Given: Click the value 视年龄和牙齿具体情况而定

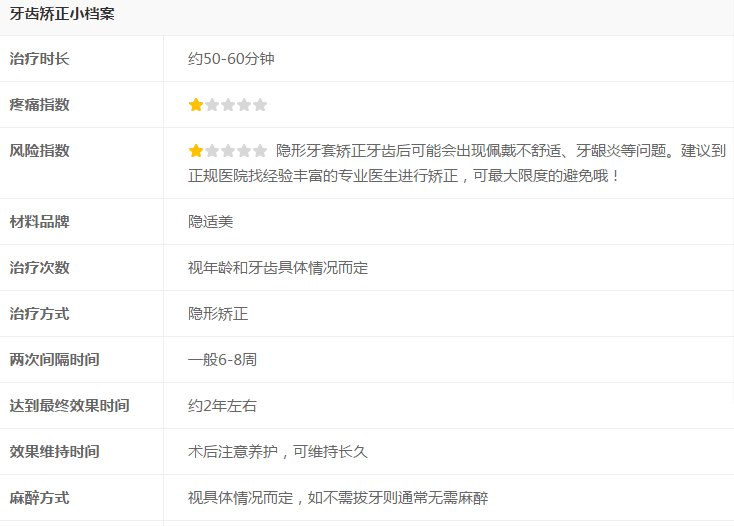Looking at the screenshot, I should click(x=278, y=268).
